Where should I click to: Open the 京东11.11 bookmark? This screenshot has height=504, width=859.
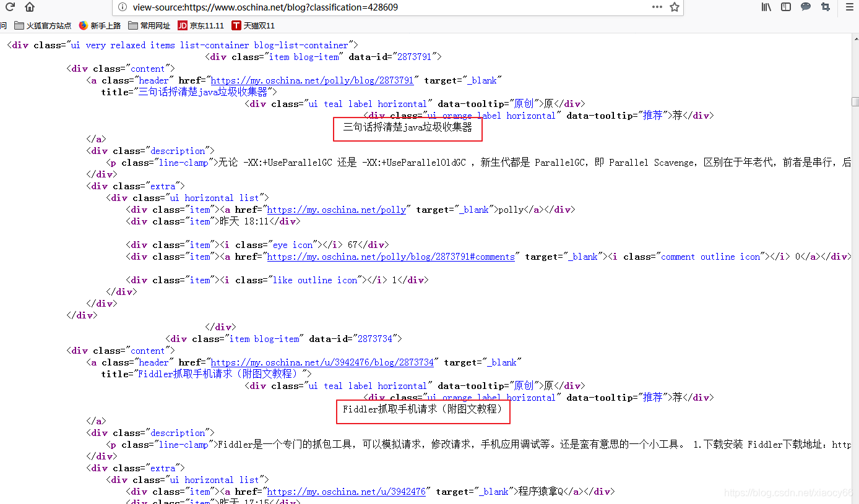(x=200, y=25)
